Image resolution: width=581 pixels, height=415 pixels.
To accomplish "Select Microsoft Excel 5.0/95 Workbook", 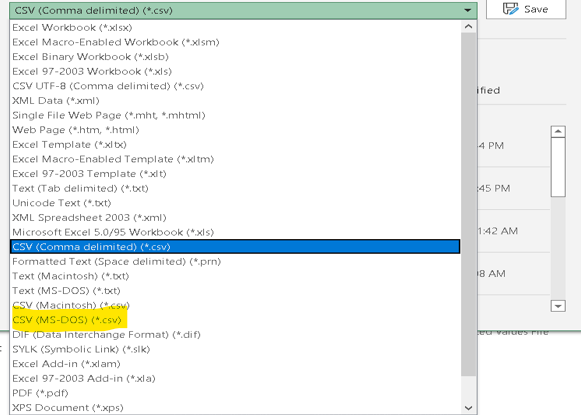I will point(235,232).
